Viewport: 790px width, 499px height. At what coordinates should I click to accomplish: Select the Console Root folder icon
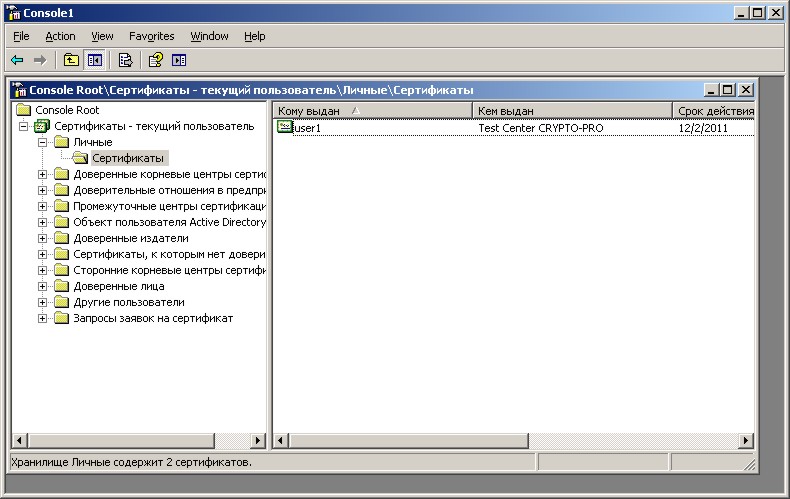pyautogui.click(x=23, y=110)
